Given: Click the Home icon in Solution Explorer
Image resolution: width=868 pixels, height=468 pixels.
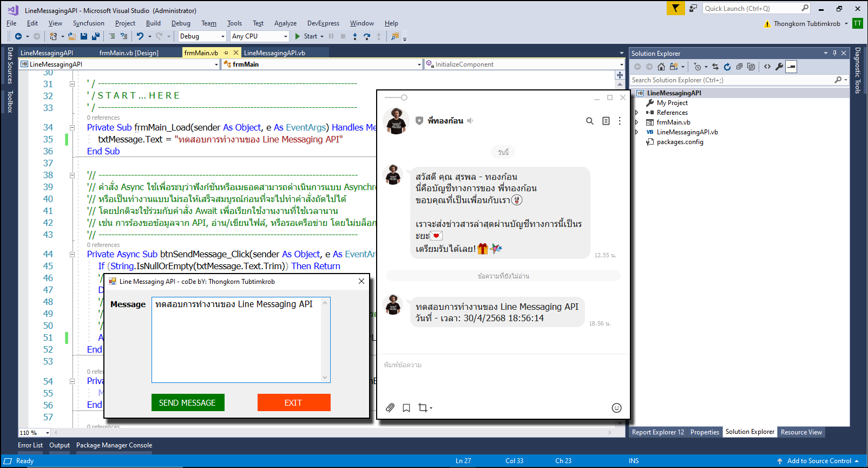Looking at the screenshot, I should click(661, 67).
